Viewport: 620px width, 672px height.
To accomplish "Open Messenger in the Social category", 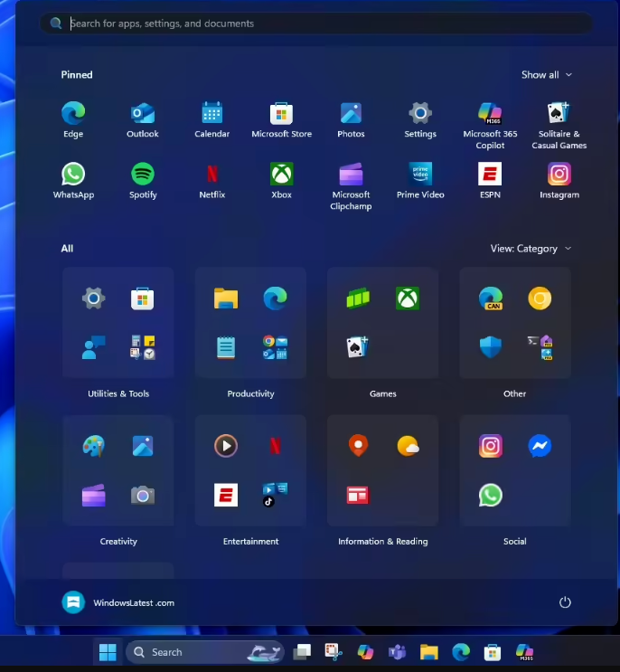I will pyautogui.click(x=540, y=446).
